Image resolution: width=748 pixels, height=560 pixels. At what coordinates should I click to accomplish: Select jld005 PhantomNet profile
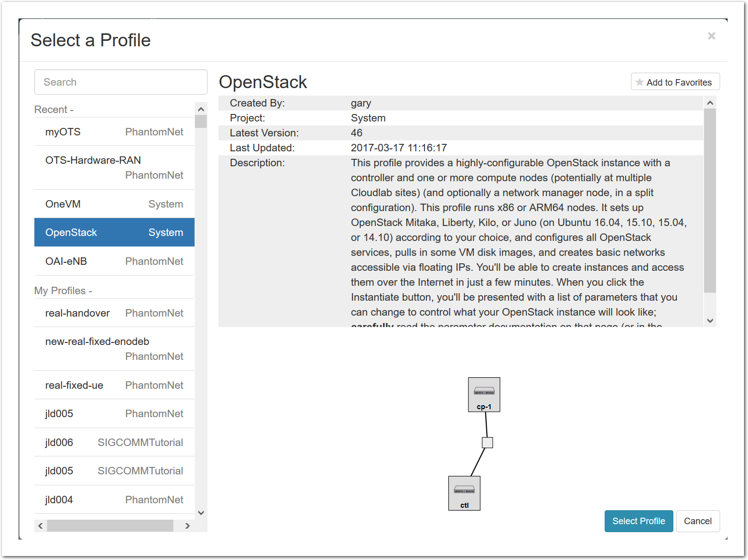coord(114,414)
